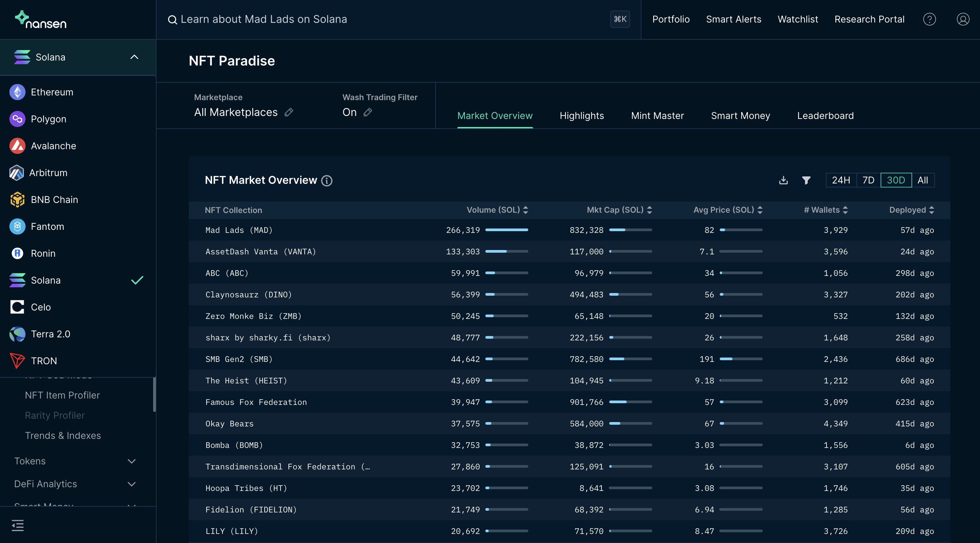Edit the Marketplace selection pencil icon
Screen dimensions: 980x543
289,112
